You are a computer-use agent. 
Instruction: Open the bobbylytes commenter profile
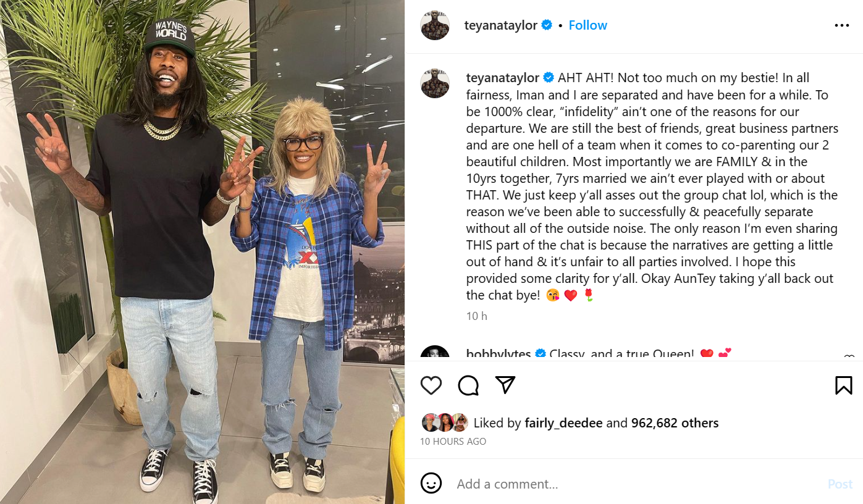[499, 355]
